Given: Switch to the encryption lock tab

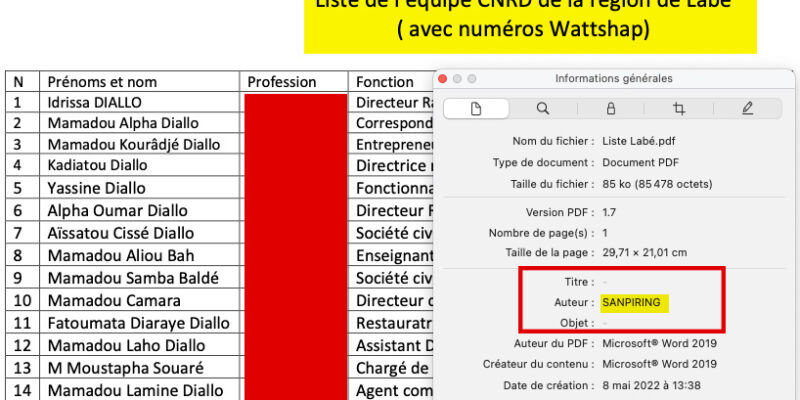Looking at the screenshot, I should coord(610,108).
